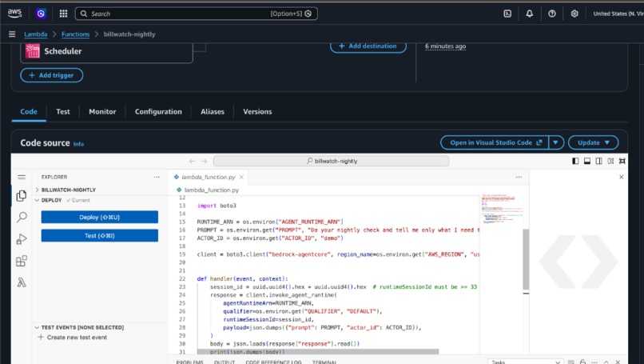Click the Code source Info link
The height and width of the screenshot is (364, 644).
[x=78, y=144]
